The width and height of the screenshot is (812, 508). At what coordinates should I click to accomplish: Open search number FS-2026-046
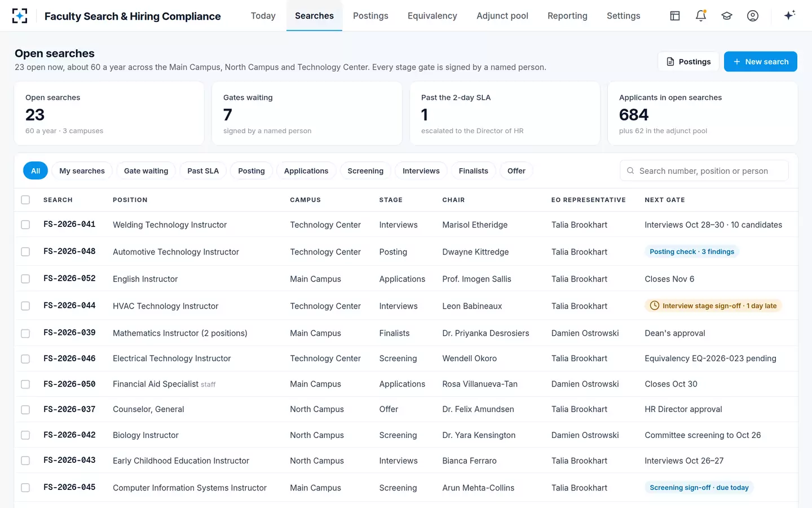pos(69,358)
